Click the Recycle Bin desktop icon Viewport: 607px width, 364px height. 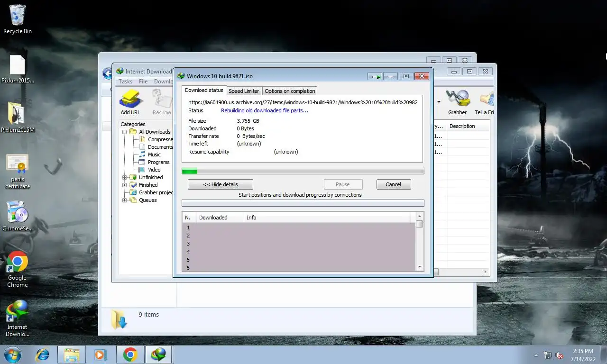18,19
